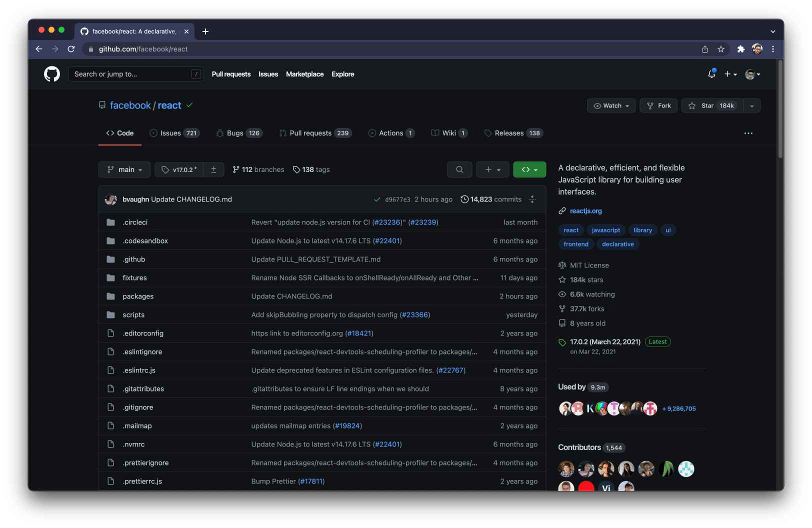Open pull request #23366 link
The width and height of the screenshot is (812, 528).
(415, 314)
